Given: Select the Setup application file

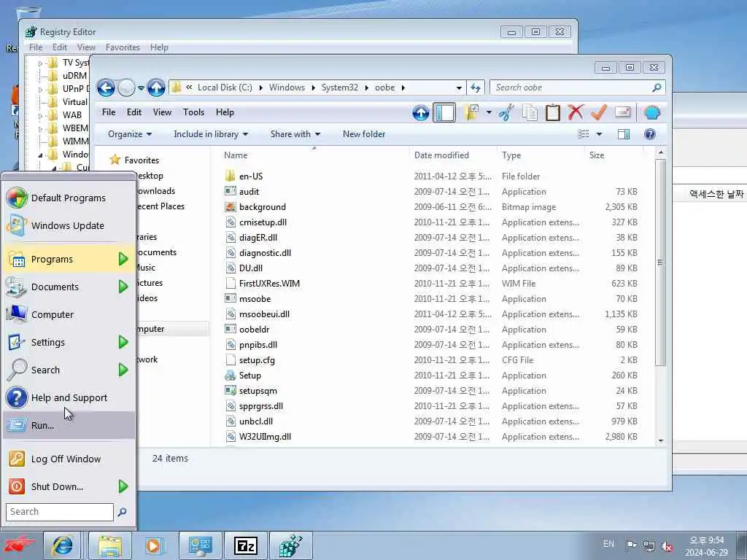Looking at the screenshot, I should pos(249,376).
